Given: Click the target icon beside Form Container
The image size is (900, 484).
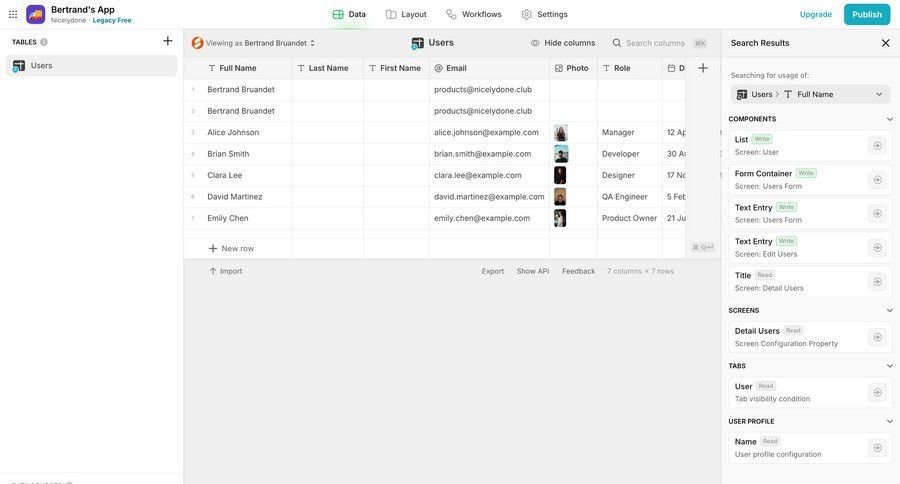Looking at the screenshot, I should coord(877,180).
